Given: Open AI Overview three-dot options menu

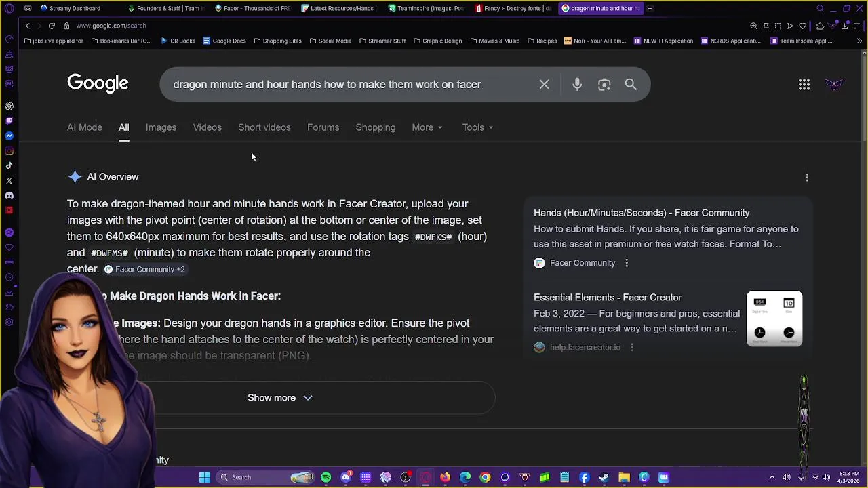Looking at the screenshot, I should (x=807, y=178).
